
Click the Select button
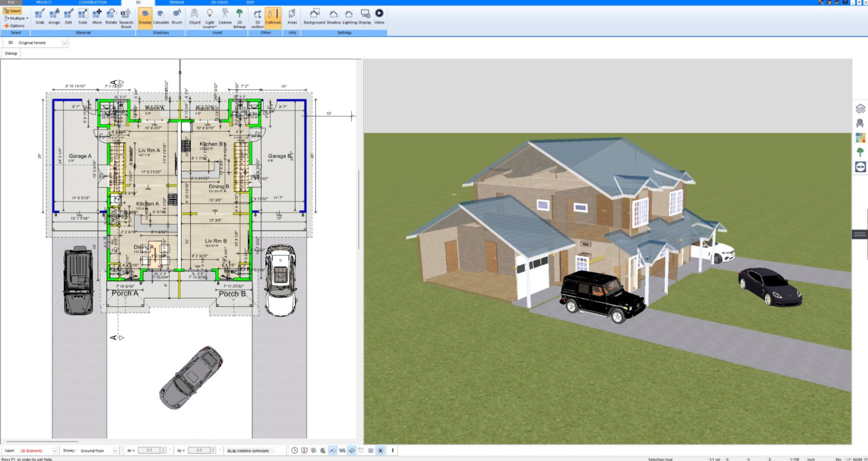click(13, 11)
